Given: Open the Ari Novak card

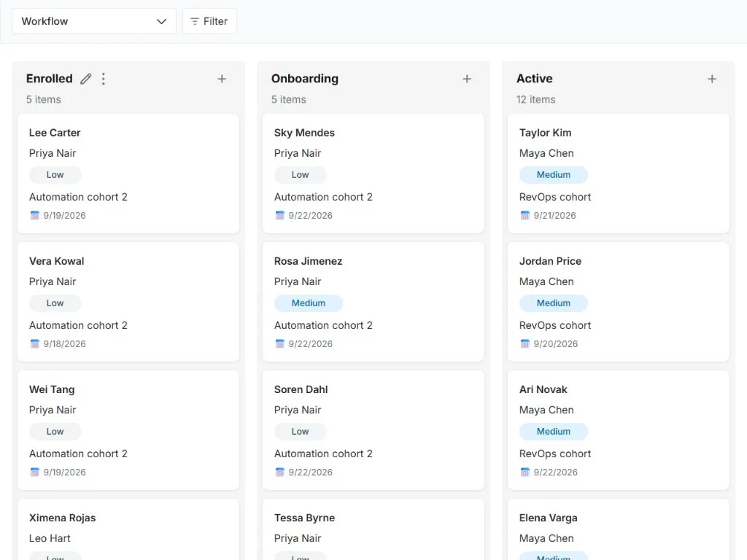Looking at the screenshot, I should coord(619,430).
